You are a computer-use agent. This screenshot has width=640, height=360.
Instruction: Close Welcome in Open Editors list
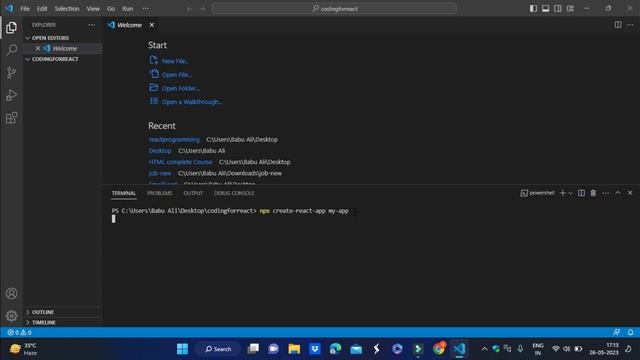[38, 48]
